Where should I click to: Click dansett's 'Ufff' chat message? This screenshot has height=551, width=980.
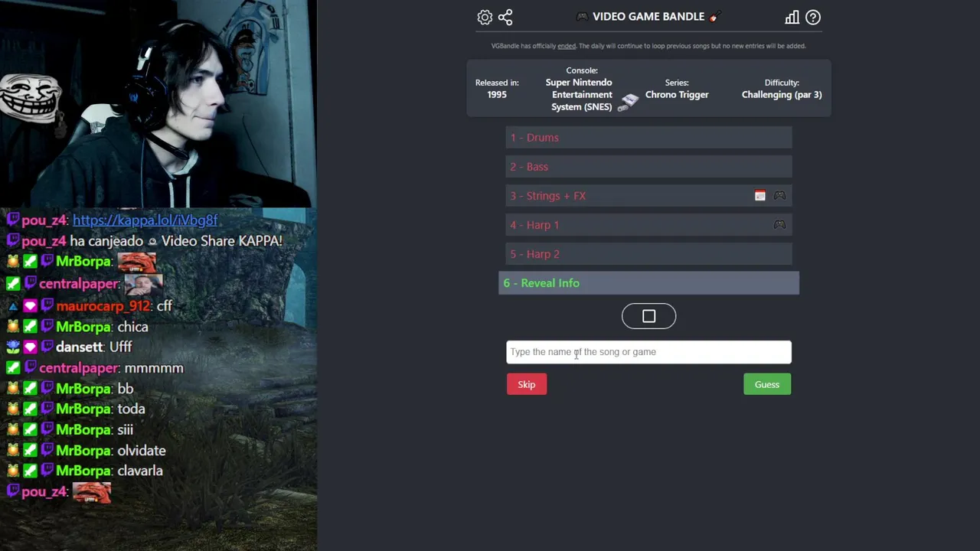click(x=121, y=347)
